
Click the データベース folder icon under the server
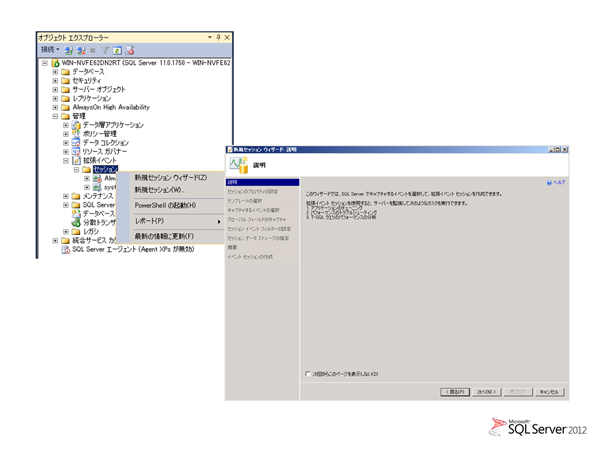coord(65,72)
